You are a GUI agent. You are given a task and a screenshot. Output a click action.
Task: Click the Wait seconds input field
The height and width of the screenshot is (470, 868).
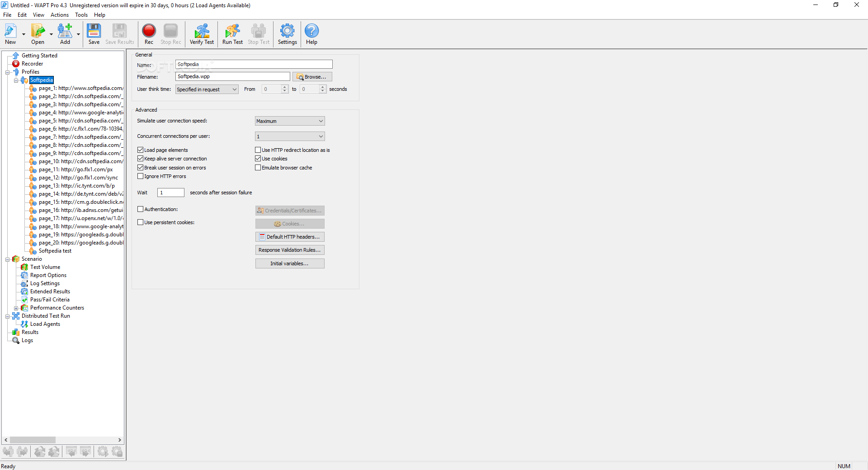[170, 193]
